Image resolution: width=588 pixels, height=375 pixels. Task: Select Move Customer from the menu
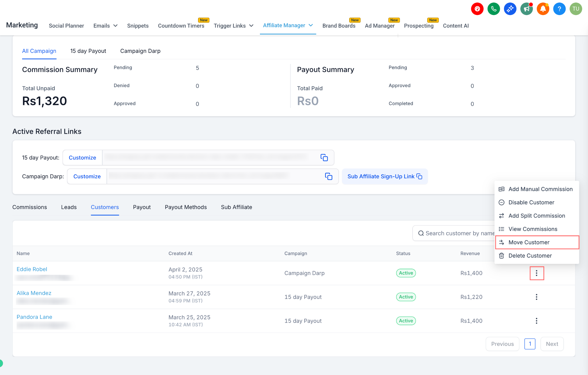tap(537, 242)
